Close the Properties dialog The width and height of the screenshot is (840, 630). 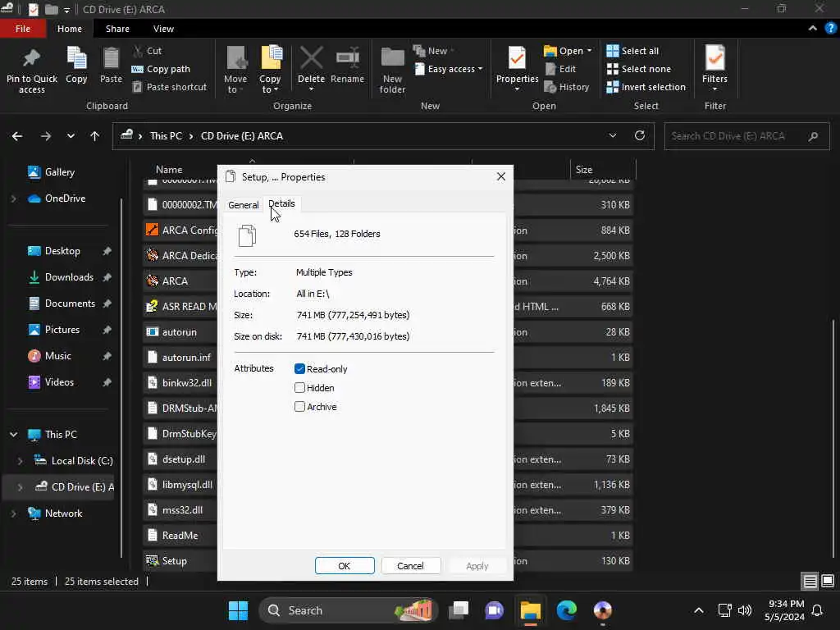pos(501,176)
